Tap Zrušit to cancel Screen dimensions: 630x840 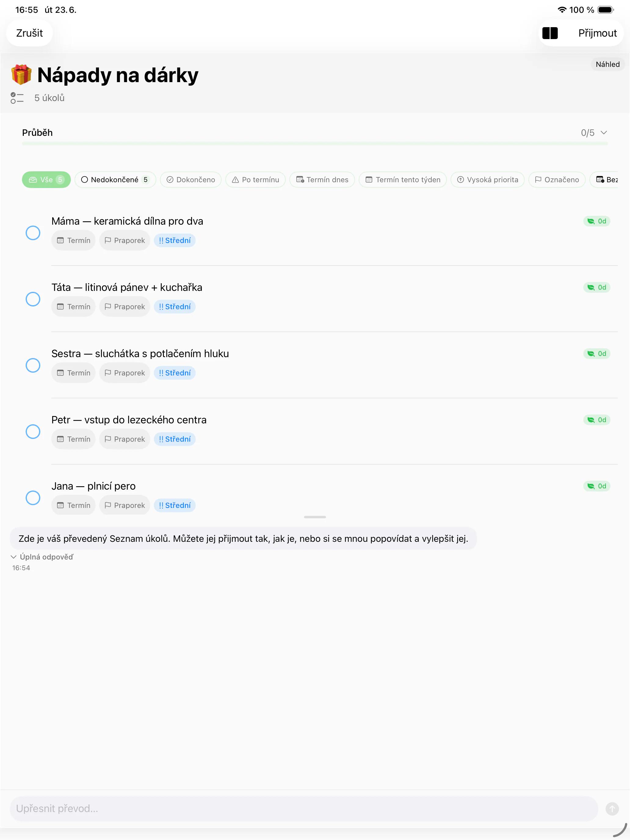[x=29, y=33]
